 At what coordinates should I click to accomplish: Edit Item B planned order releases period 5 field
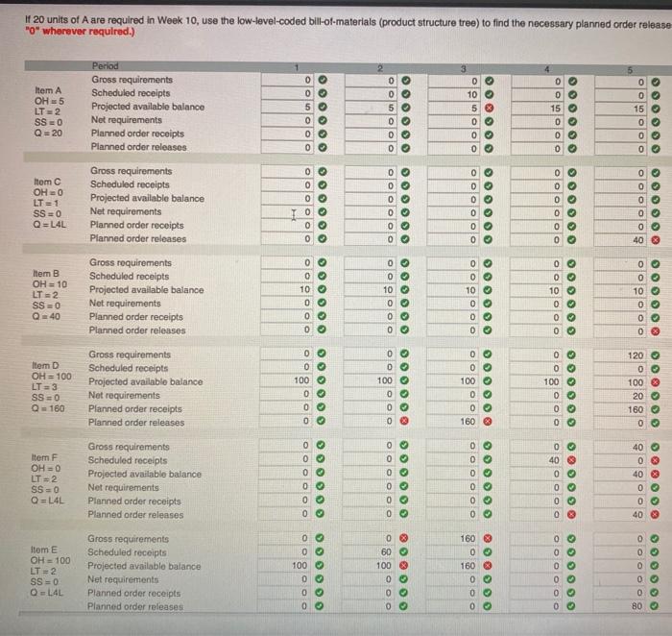point(619,331)
